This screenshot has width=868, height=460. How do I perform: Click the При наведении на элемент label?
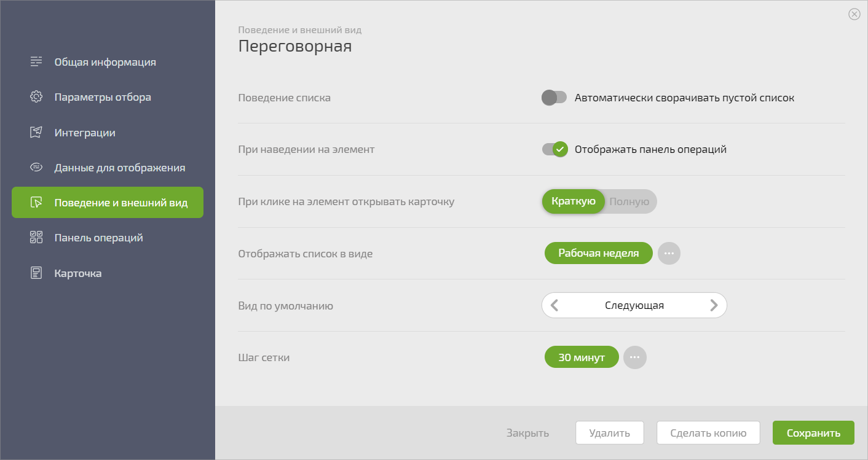click(x=306, y=149)
